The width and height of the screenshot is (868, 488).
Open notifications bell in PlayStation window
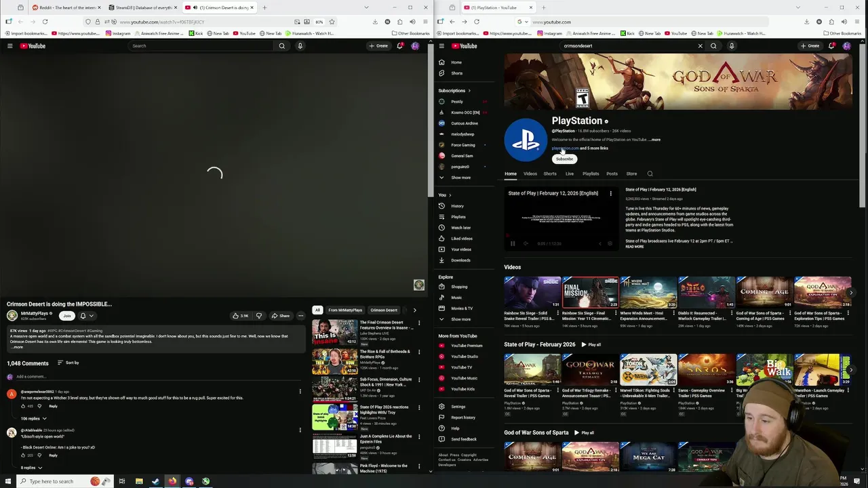831,46
